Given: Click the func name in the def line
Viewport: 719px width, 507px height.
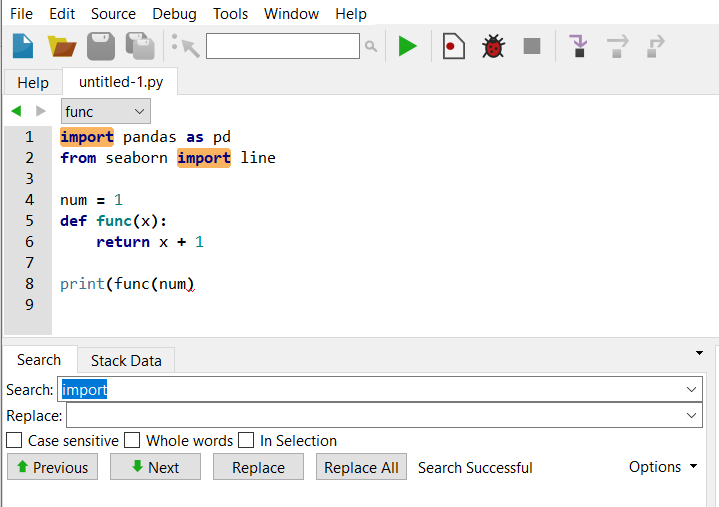Looking at the screenshot, I should (114, 221).
